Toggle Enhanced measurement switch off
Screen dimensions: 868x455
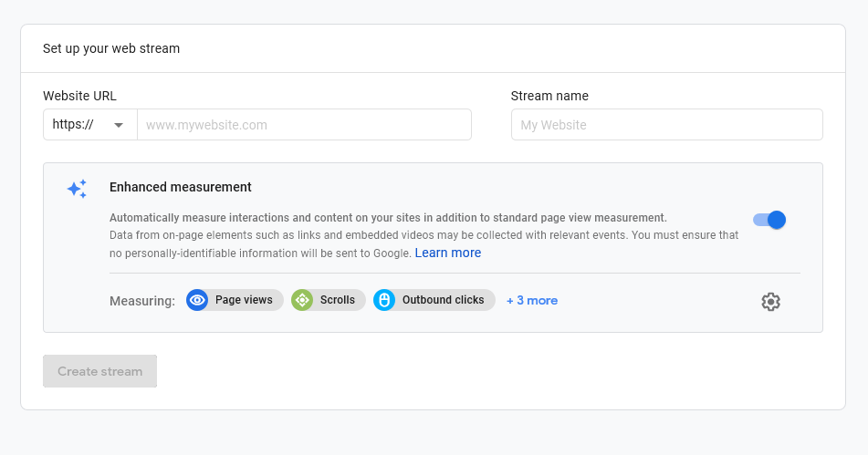(x=769, y=220)
